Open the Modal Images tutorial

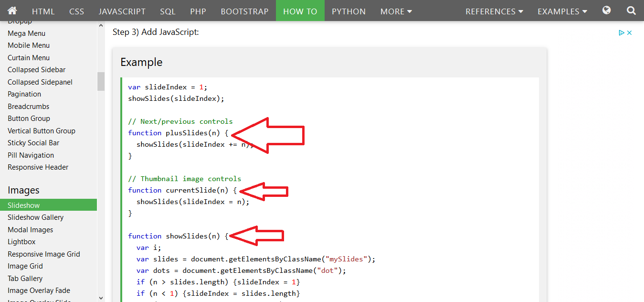coord(30,229)
